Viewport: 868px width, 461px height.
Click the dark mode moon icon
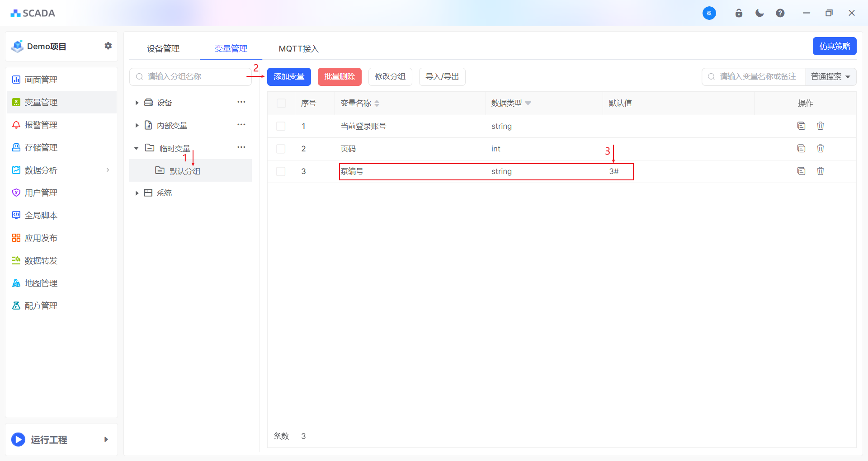tap(759, 13)
